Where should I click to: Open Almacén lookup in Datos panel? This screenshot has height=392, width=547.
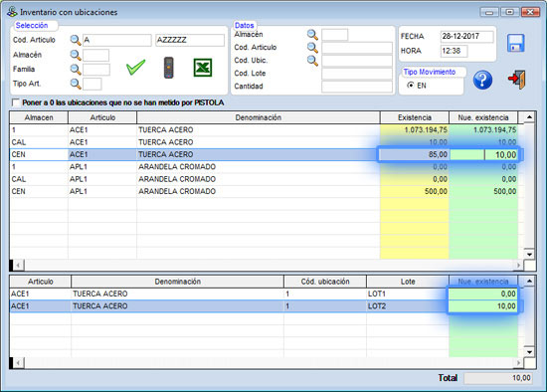pyautogui.click(x=312, y=35)
